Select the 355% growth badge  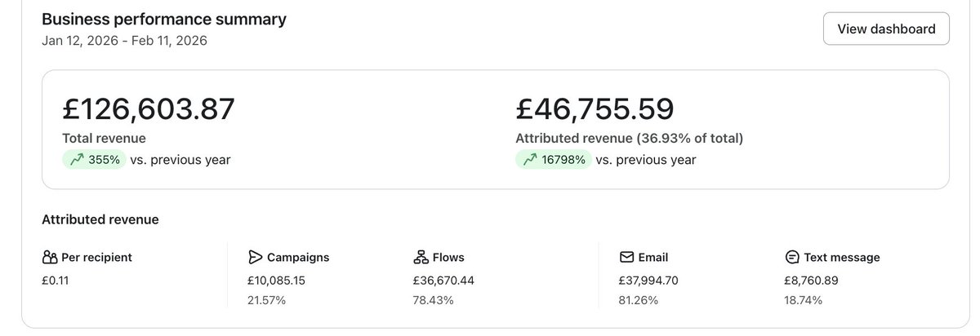(94, 160)
